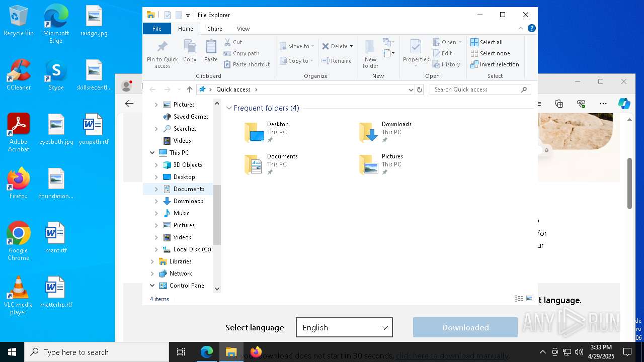
Task: Collapse the ribbon with chevron
Action: click(521, 28)
